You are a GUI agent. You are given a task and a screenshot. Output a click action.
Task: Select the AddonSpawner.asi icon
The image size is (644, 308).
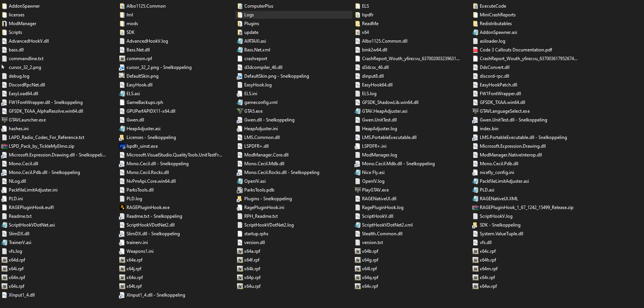click(475, 32)
